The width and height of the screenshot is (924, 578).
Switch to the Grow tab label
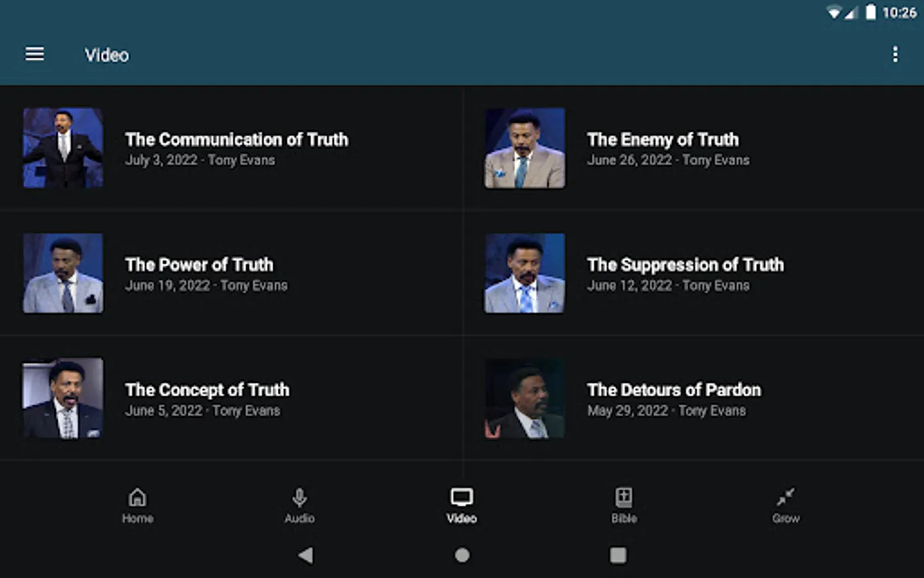click(x=785, y=518)
